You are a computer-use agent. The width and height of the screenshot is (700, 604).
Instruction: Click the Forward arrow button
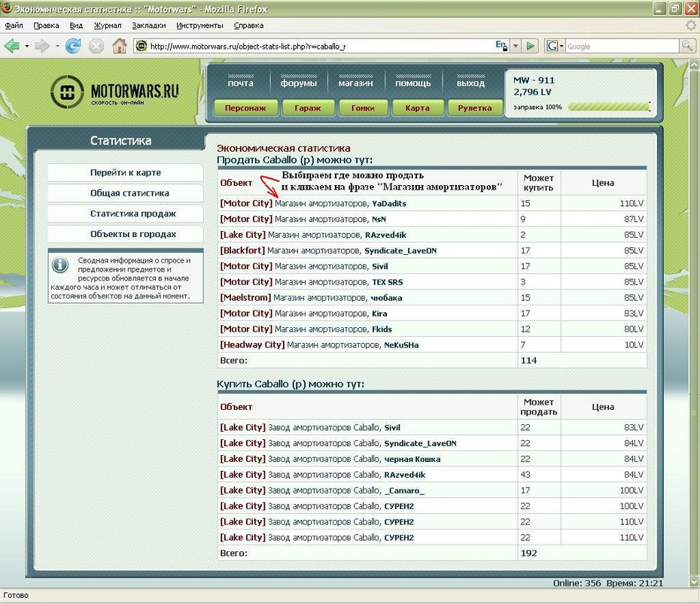[42, 45]
